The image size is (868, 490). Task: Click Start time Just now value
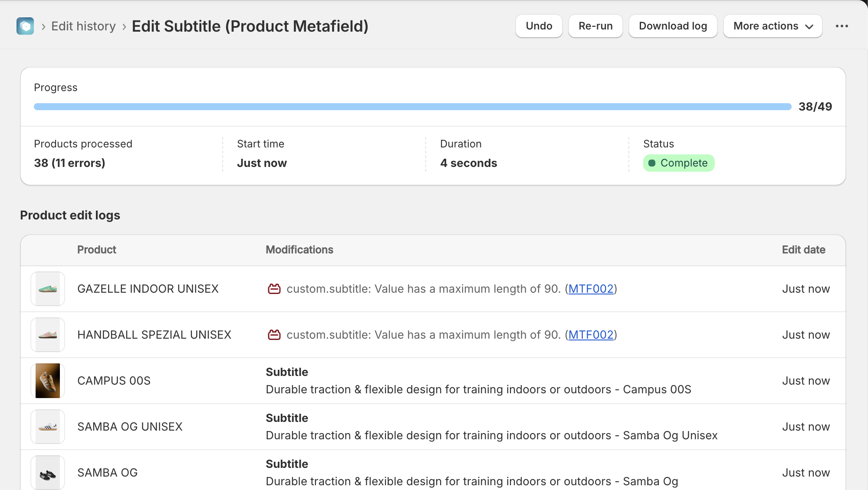pos(262,163)
